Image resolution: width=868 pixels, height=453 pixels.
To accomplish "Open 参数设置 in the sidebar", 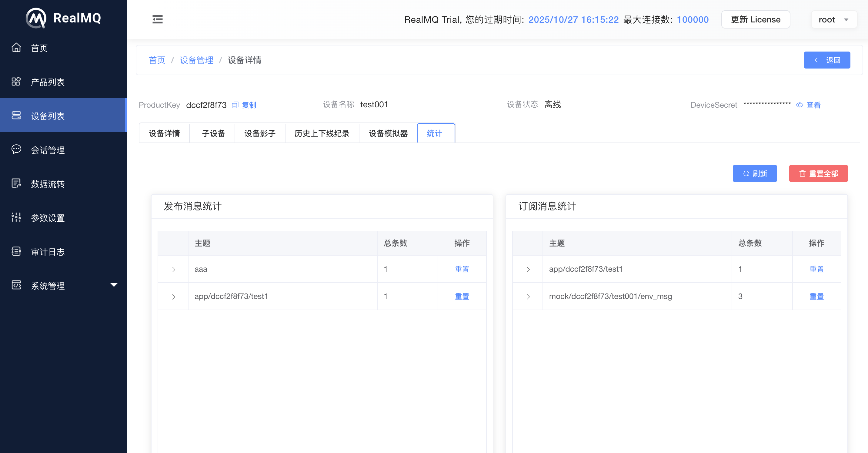I will click(63, 217).
